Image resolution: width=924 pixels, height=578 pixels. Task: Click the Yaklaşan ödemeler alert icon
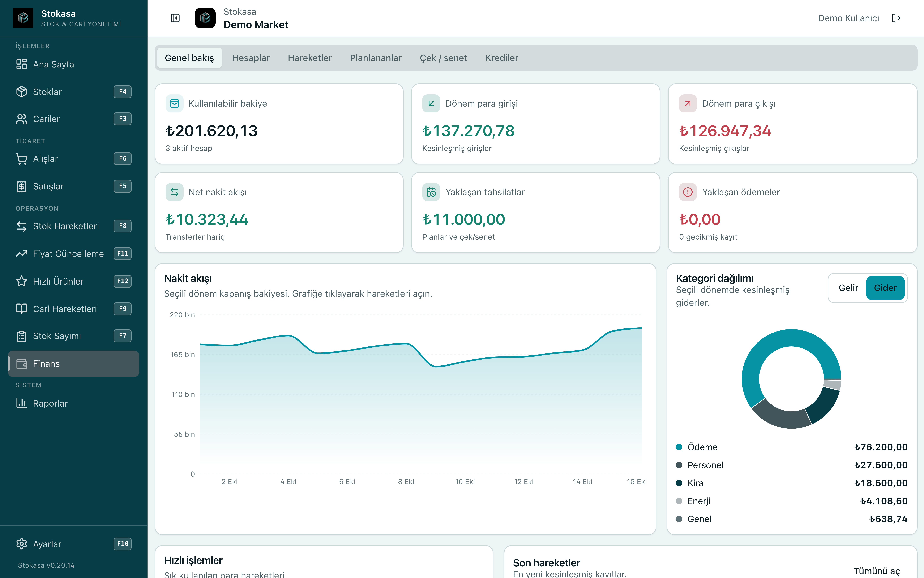pos(688,192)
